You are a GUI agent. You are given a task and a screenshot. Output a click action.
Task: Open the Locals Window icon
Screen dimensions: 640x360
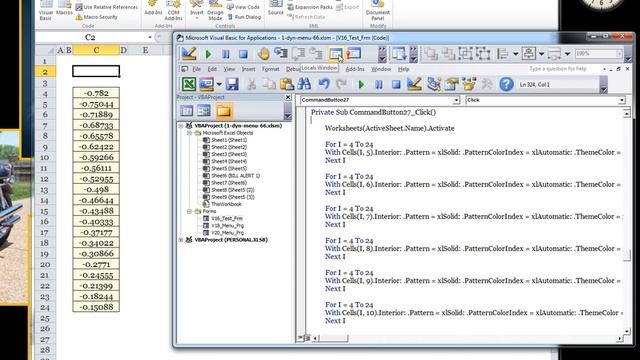pos(336,54)
